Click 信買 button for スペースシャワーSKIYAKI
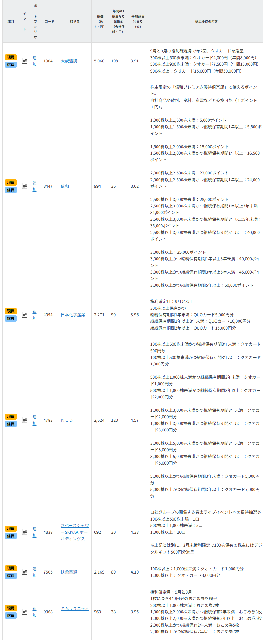Viewport: 263px width, 644px height. [11, 536]
